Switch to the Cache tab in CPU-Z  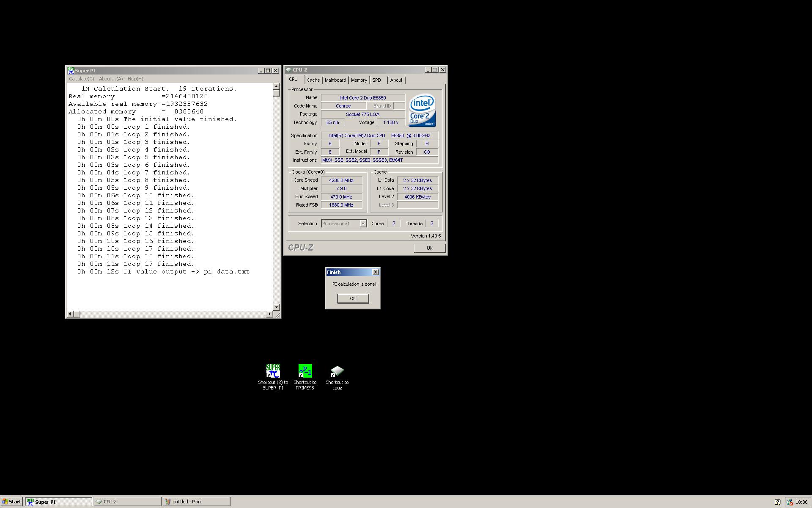click(313, 80)
